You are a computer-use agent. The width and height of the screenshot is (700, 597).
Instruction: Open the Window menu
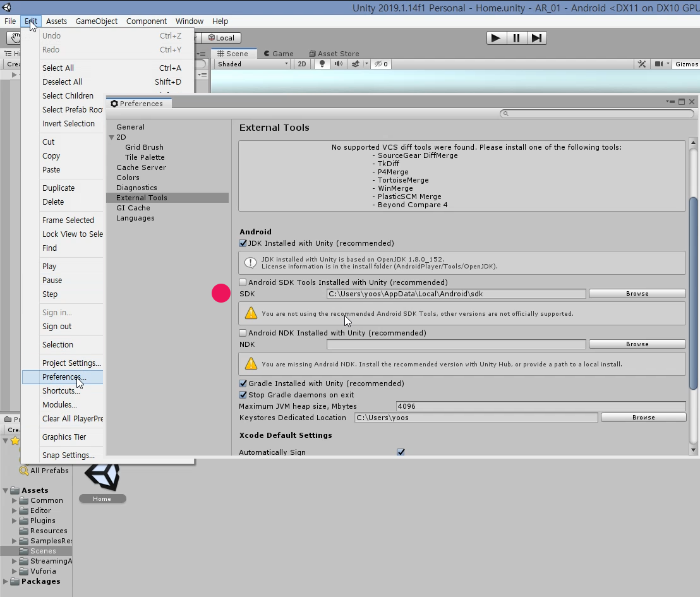point(190,21)
